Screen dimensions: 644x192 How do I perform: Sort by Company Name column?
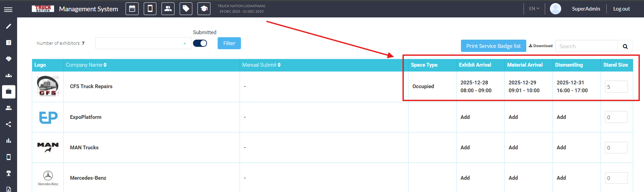pyautogui.click(x=86, y=65)
